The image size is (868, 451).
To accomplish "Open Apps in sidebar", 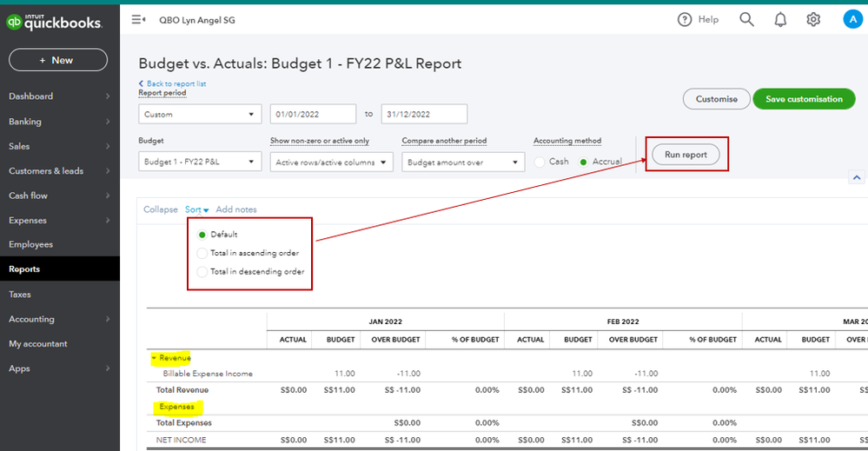I will 60,368.
